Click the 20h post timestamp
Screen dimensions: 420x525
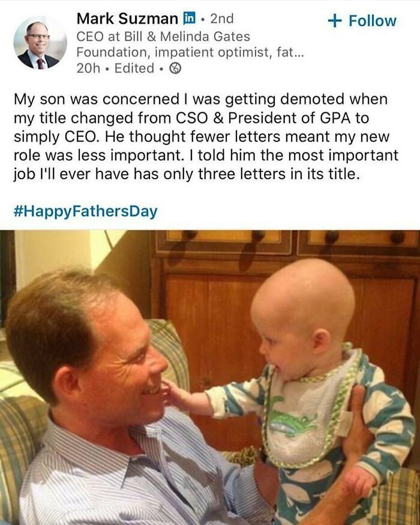88,68
